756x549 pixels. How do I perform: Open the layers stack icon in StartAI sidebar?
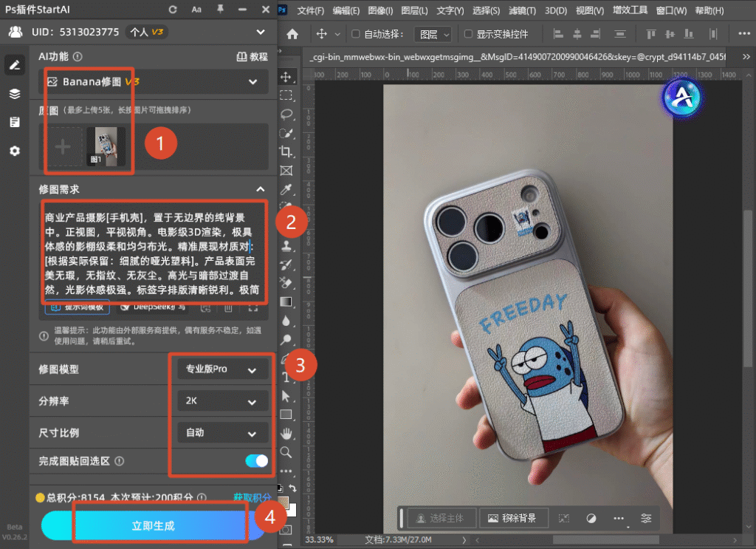coord(15,94)
